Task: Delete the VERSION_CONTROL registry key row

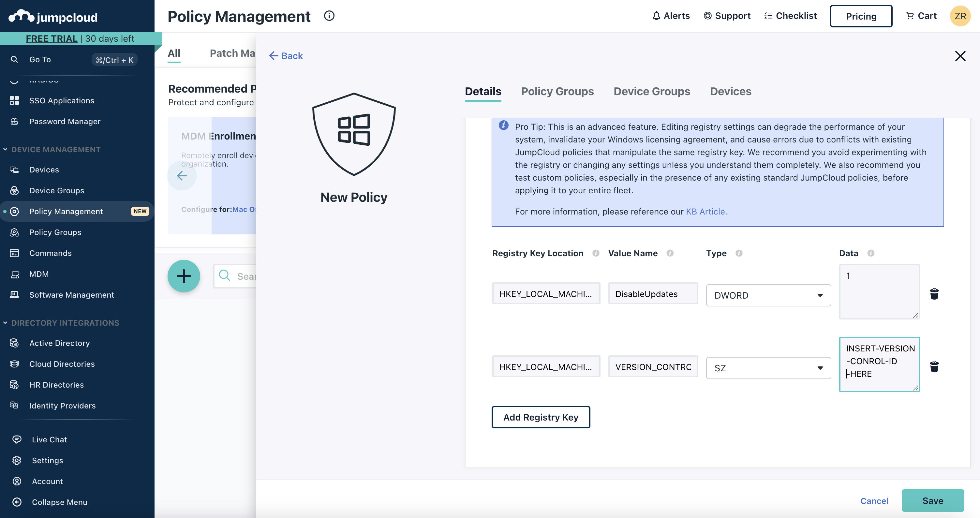Action: pos(934,367)
